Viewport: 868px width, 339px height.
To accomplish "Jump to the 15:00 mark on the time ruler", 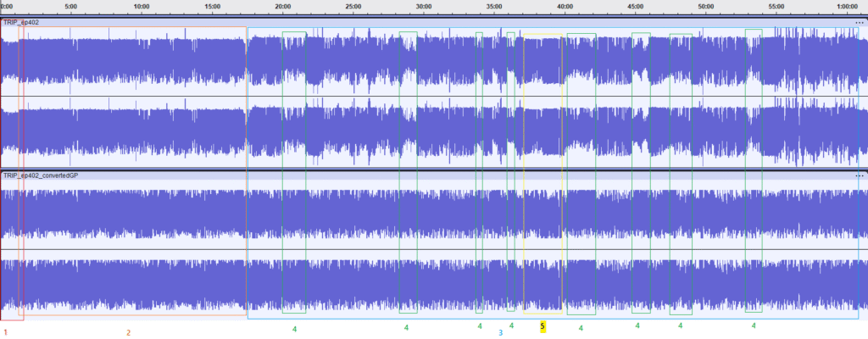I will [x=213, y=7].
